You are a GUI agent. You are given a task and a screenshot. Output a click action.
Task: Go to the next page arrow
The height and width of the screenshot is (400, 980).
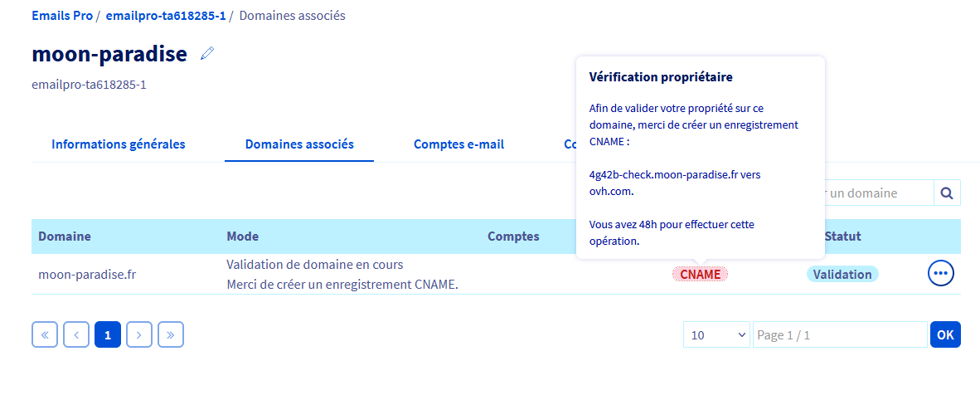tap(139, 334)
